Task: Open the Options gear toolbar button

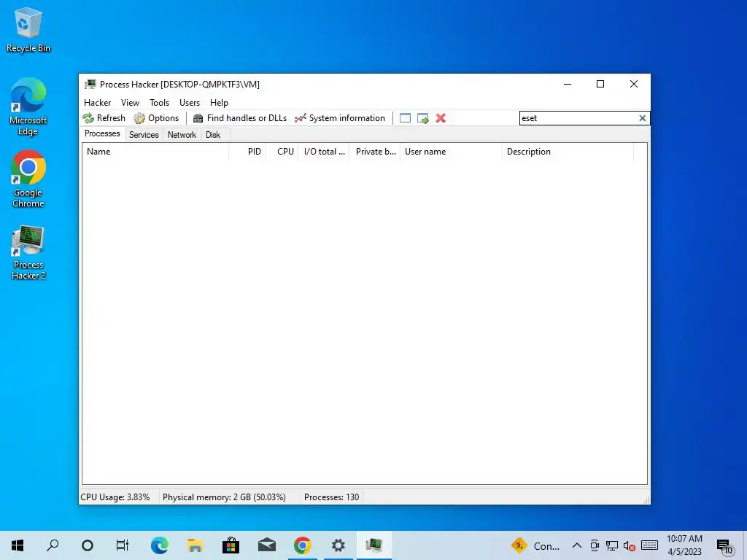Action: tap(156, 118)
